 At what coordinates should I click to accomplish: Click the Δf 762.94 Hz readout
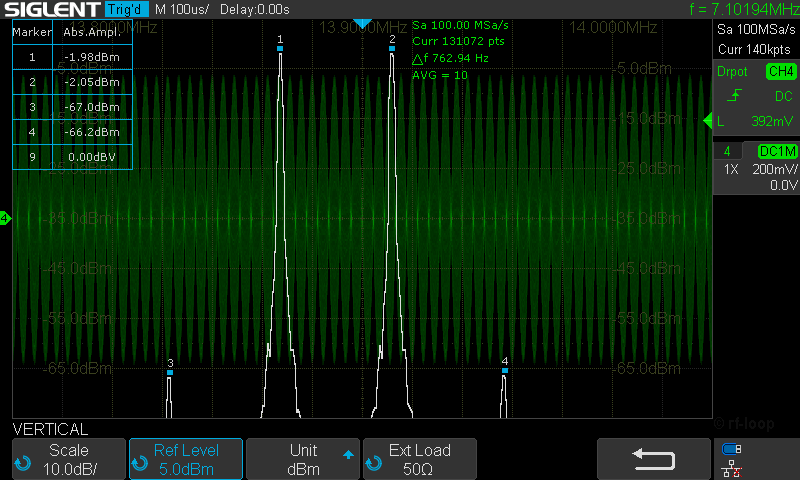[451, 58]
